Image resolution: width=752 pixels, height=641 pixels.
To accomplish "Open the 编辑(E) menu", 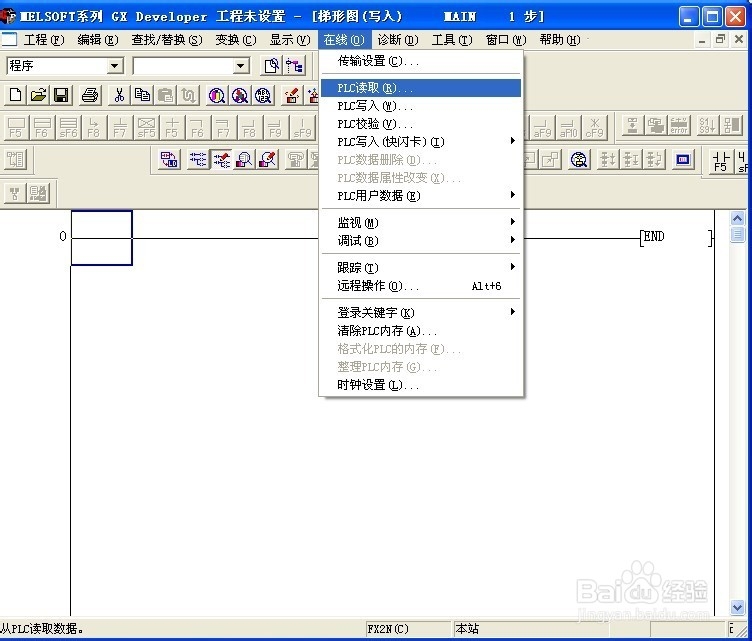I will pyautogui.click(x=98, y=39).
